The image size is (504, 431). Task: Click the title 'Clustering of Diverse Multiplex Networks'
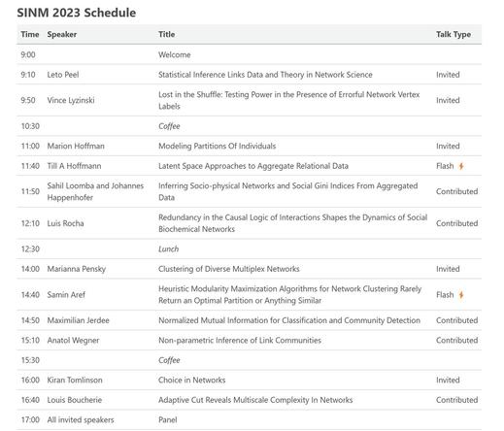(229, 269)
